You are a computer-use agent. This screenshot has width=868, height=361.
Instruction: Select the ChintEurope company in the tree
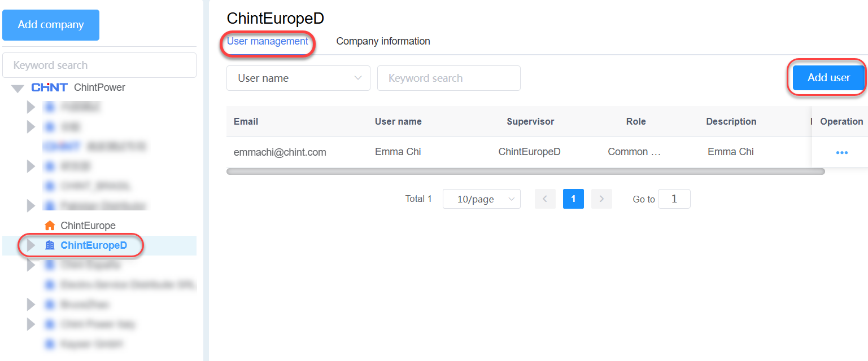[x=88, y=226]
